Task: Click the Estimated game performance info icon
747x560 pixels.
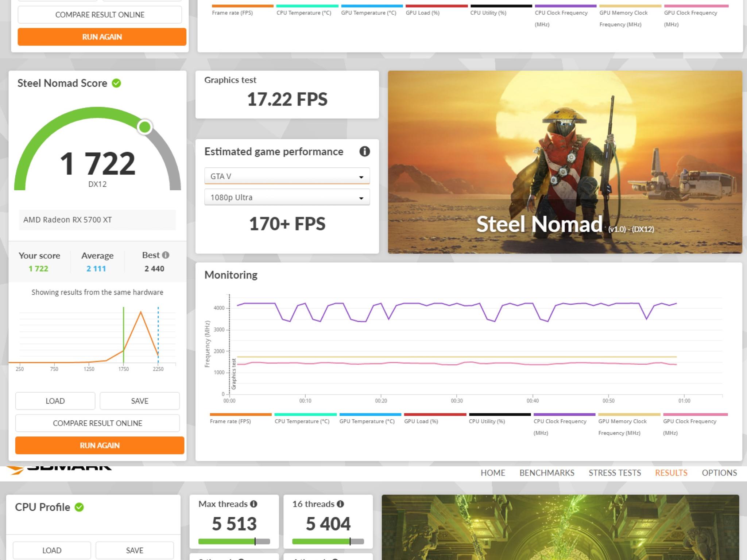Action: 364,151
